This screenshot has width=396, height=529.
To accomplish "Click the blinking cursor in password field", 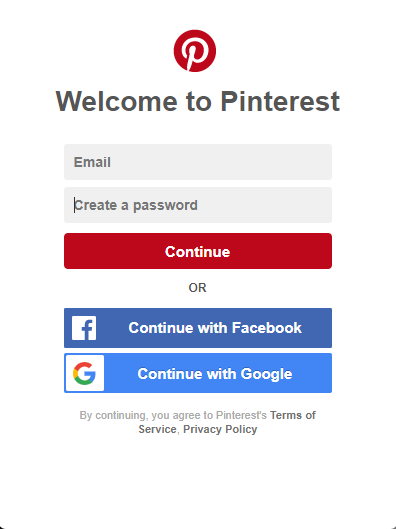I will tap(75, 205).
